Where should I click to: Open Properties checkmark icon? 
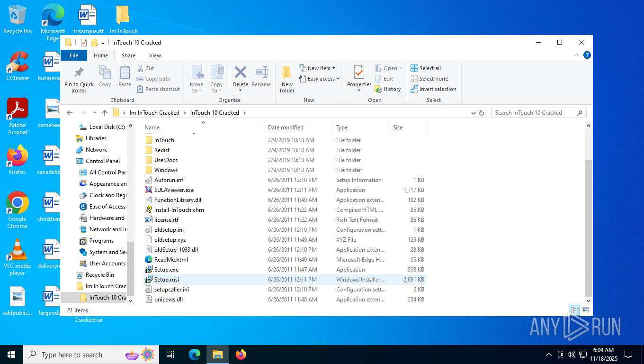click(359, 73)
